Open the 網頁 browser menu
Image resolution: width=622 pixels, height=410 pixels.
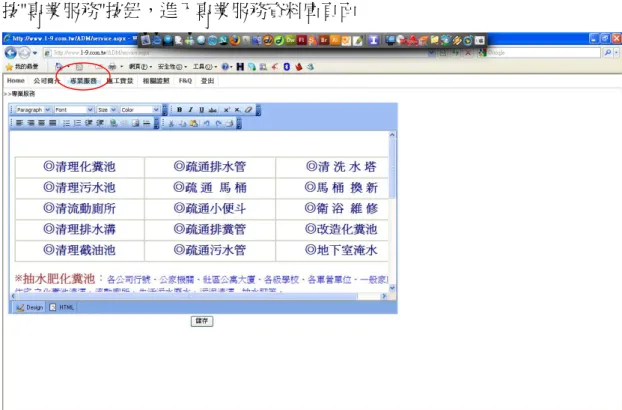click(x=140, y=67)
